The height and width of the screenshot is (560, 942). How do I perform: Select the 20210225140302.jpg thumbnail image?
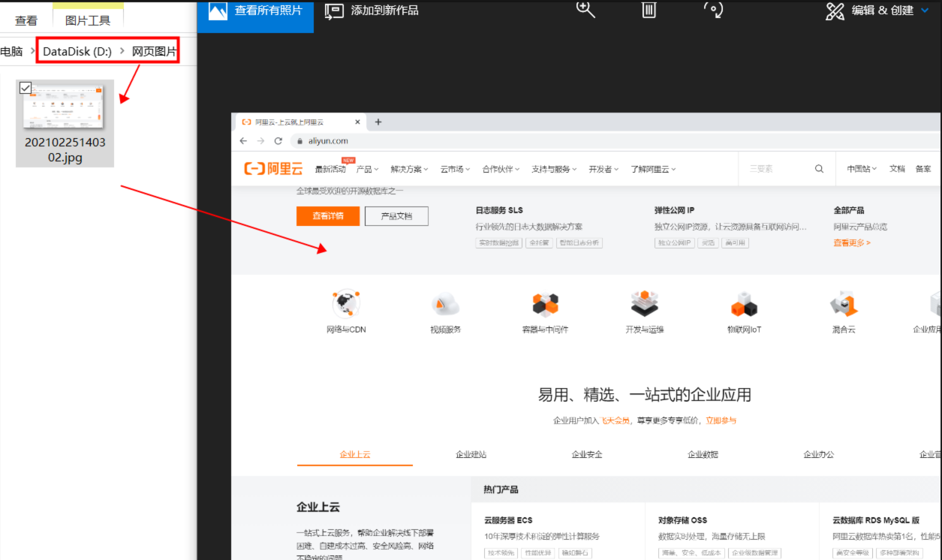(64, 107)
